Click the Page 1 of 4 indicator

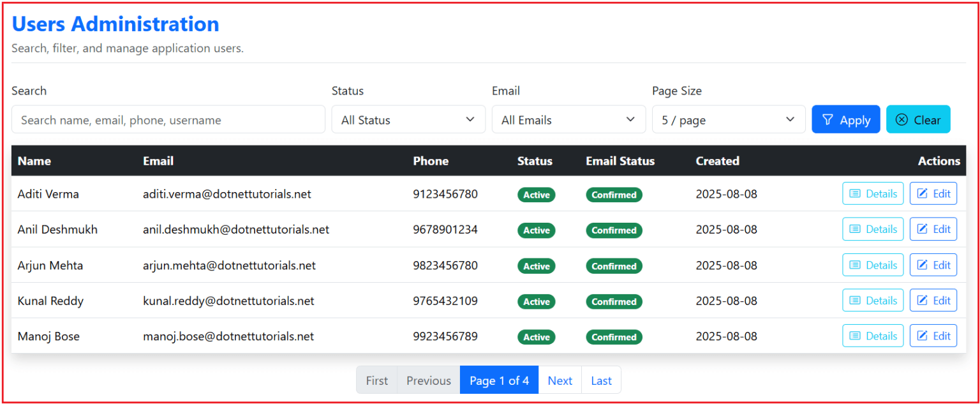tap(499, 380)
